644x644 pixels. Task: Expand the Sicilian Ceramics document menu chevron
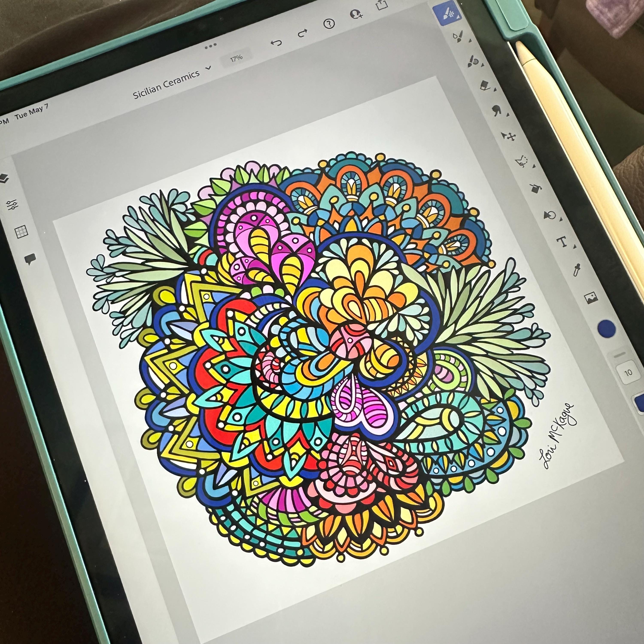209,68
